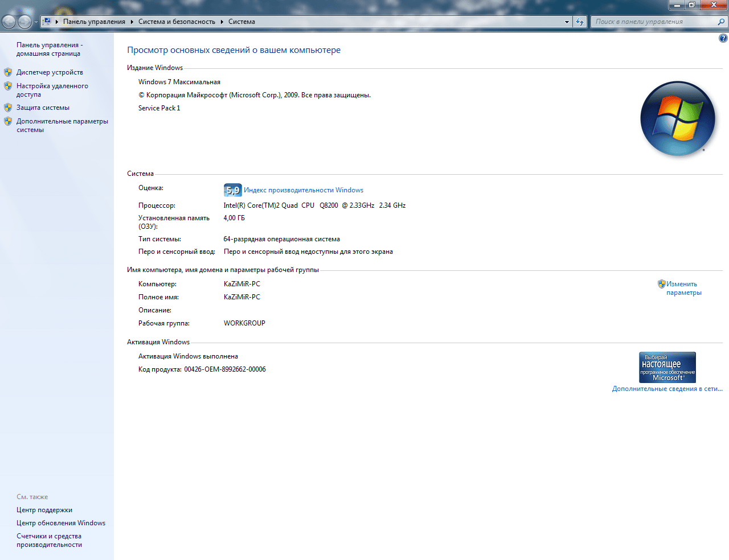Viewport: 729px width, 560px height.
Task: Click installed memory value '4,00 ГБ'
Action: (234, 218)
